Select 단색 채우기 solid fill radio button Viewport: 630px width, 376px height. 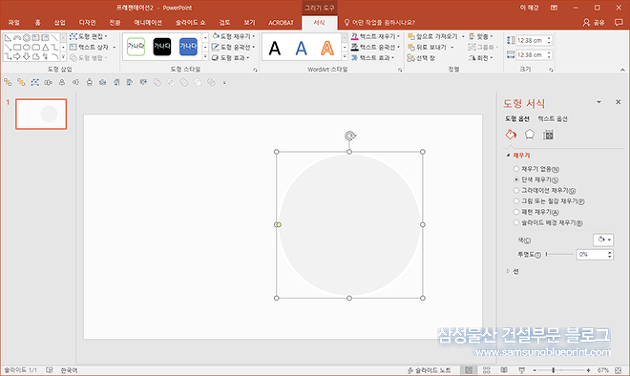point(516,180)
